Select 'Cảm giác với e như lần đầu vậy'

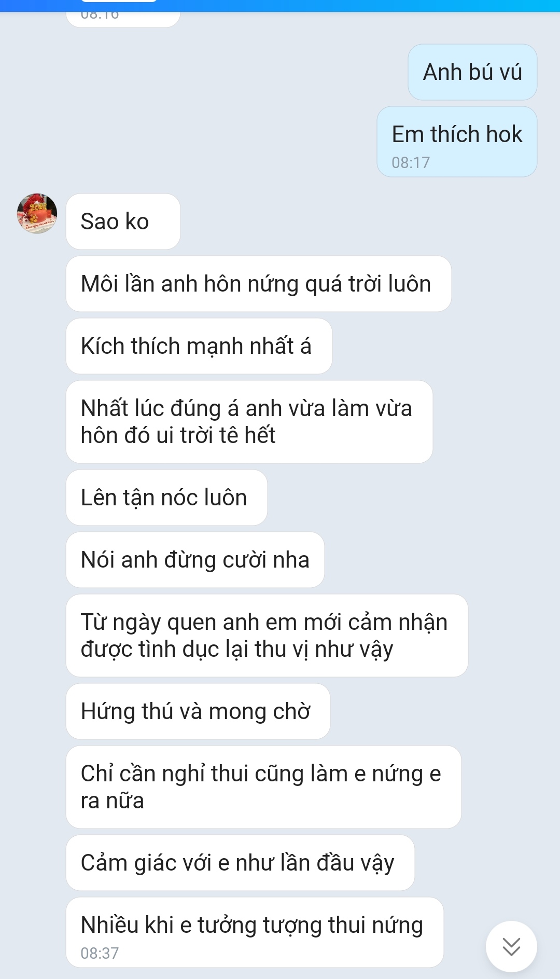(240, 863)
